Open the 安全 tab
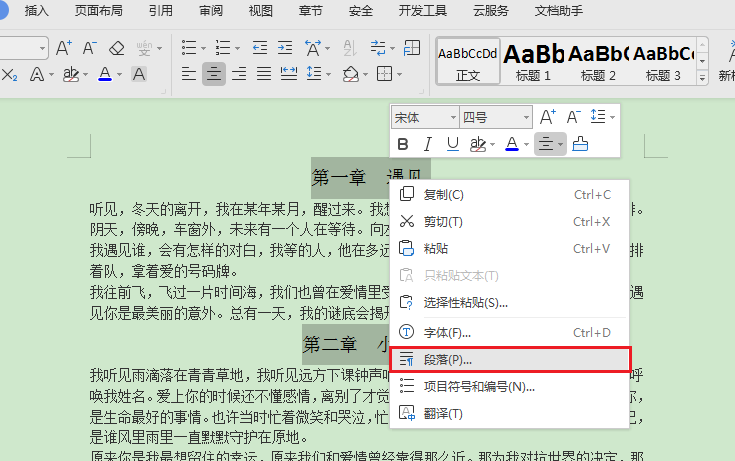Viewport: 735px width, 461px height. 360,10
